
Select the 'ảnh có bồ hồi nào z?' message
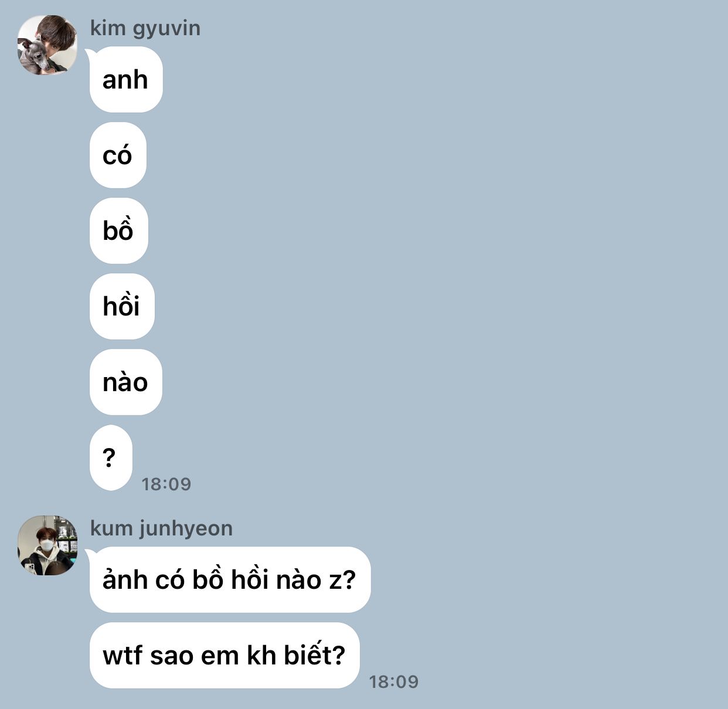(x=230, y=580)
